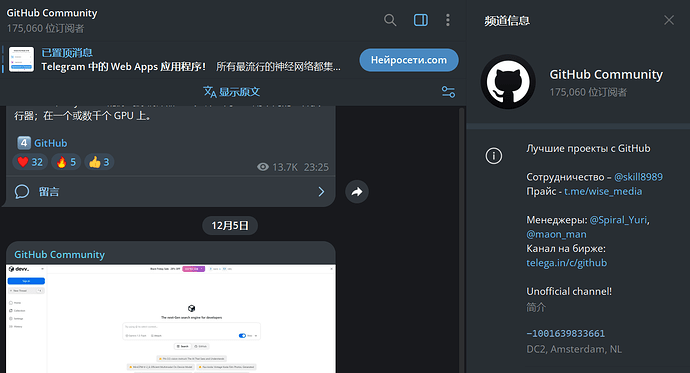Open the @Spiral_Yuri mention link
This screenshot has width=690, height=373.
[x=618, y=219]
